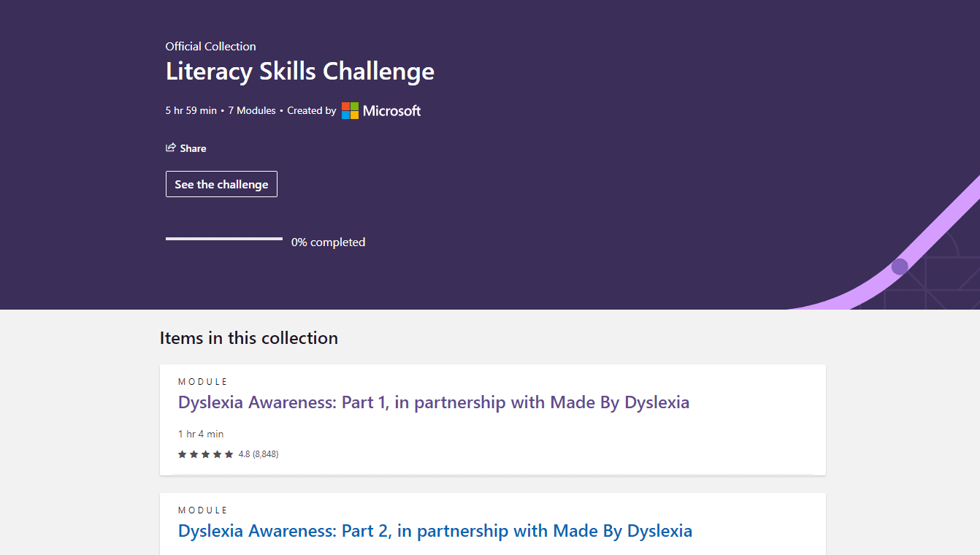
Task: Click the MODULE label on the Part 1 card
Action: click(203, 382)
